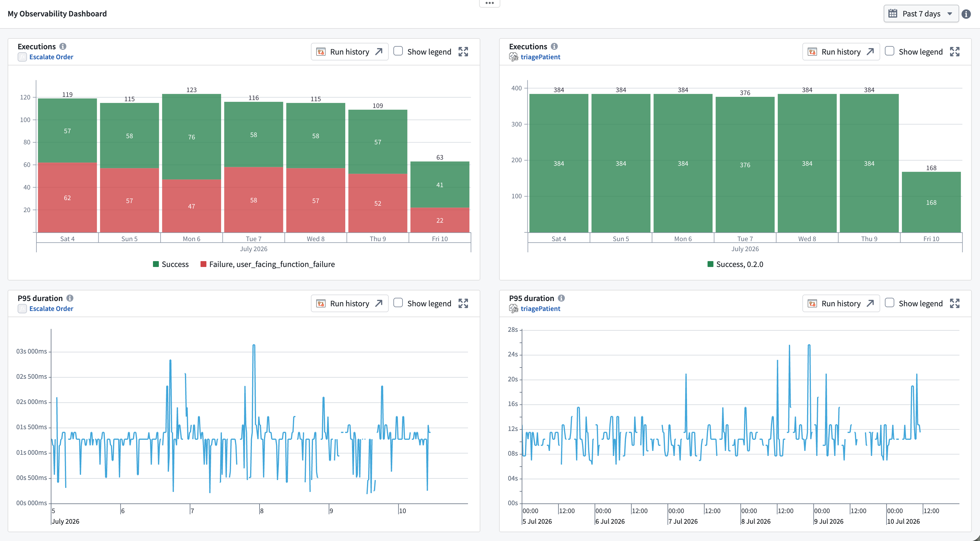Open triagePatient link in P95 duration panel
Image resolution: width=980 pixels, height=541 pixels.
[x=540, y=309]
